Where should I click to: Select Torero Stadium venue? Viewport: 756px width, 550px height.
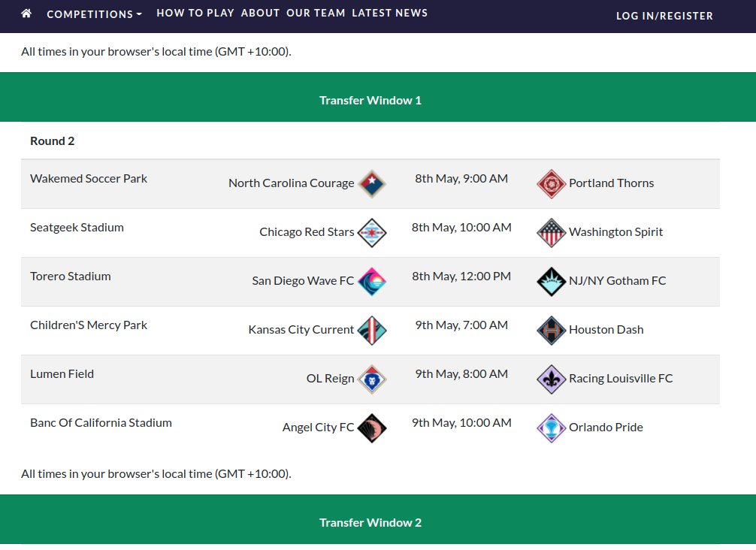(x=71, y=277)
